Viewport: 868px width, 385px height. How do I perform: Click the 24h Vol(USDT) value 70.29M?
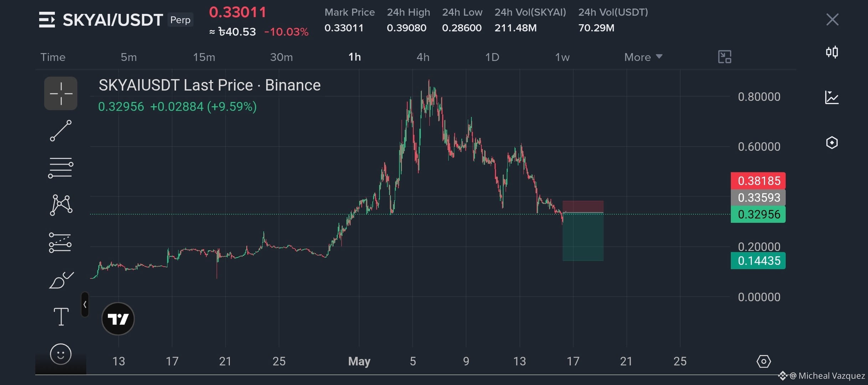596,28
